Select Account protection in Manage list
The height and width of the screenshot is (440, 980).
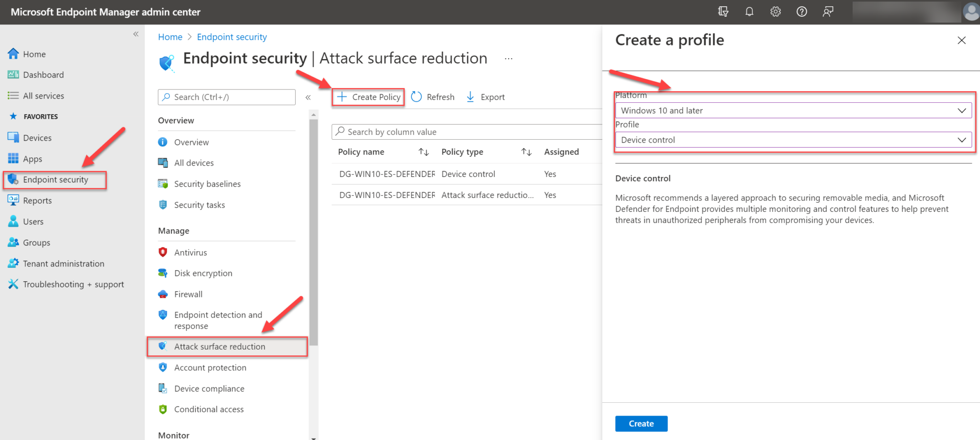(210, 367)
